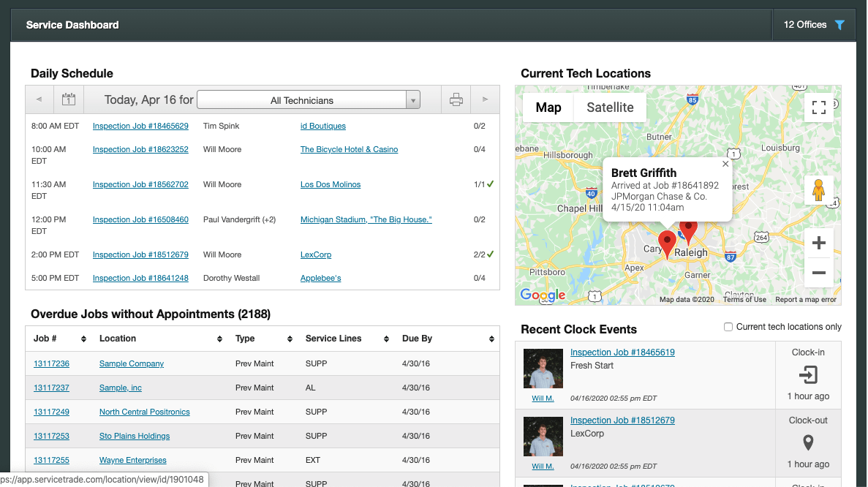Select the 1/1 status for Los Dos Molinos
The image size is (868, 487).
(x=483, y=184)
